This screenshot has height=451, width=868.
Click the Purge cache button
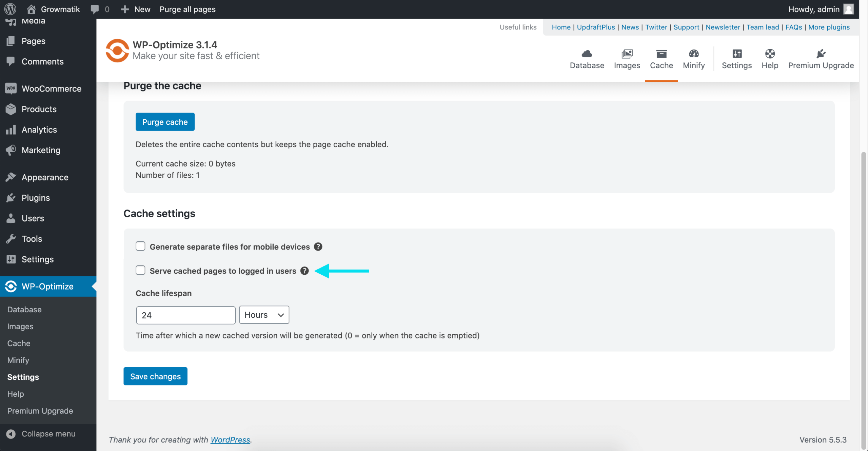point(165,122)
